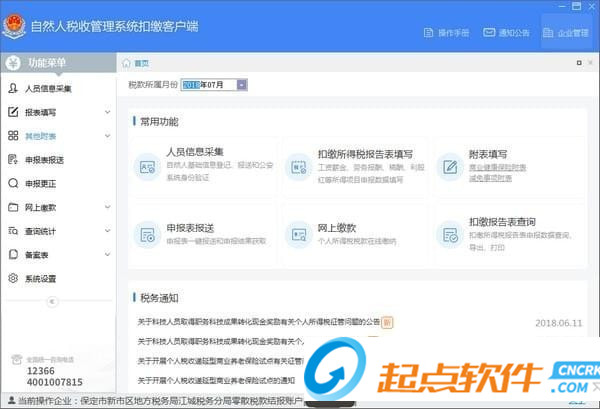
Task: Open the 通知公告 header button
Action: [506, 33]
